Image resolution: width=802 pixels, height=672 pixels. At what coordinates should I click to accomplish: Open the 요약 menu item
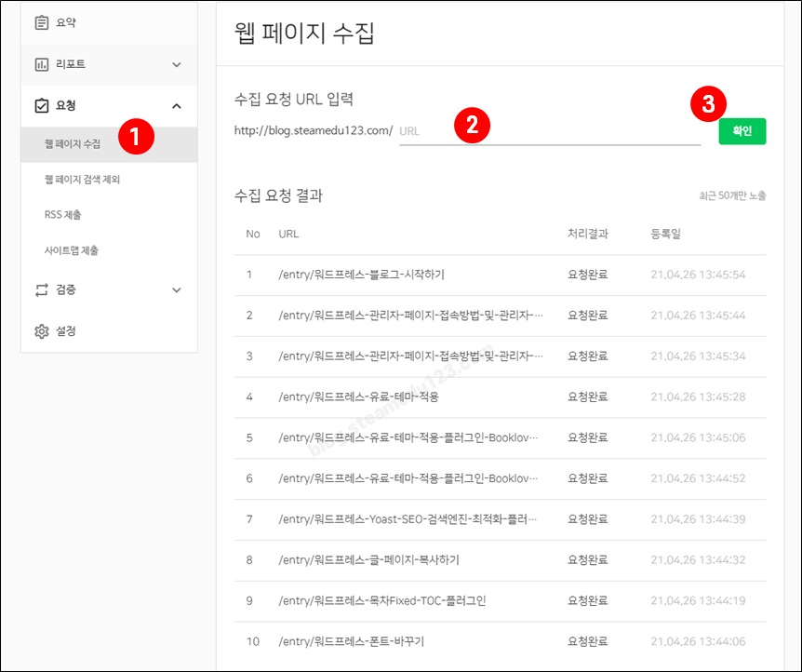point(66,22)
